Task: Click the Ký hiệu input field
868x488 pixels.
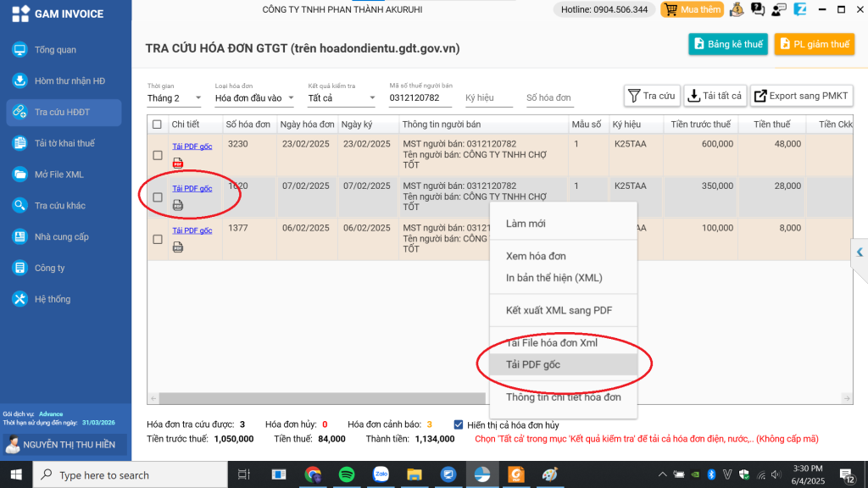Action: click(489, 98)
